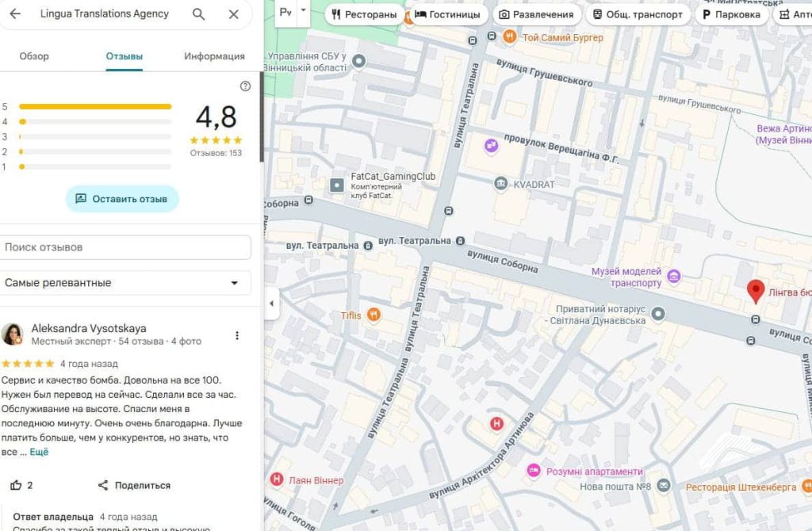Open reviewer name Aleksandra Vysotskaya
The width and height of the screenshot is (812, 531).
coord(89,328)
